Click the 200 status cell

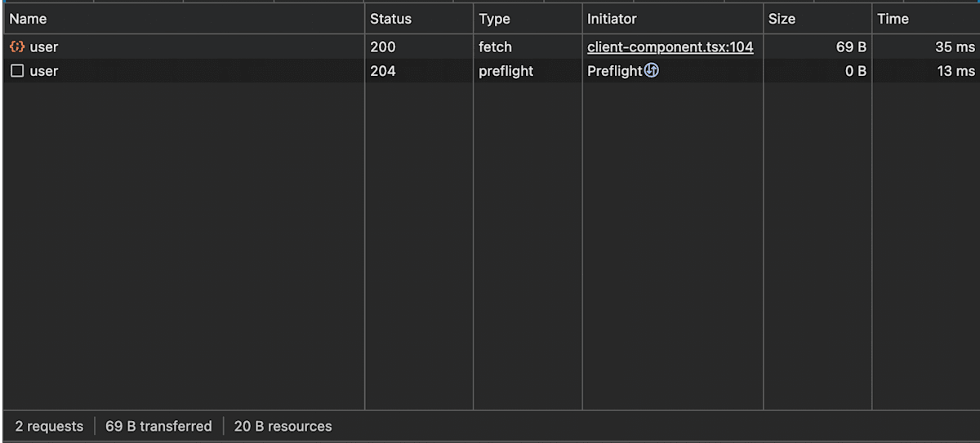point(382,47)
